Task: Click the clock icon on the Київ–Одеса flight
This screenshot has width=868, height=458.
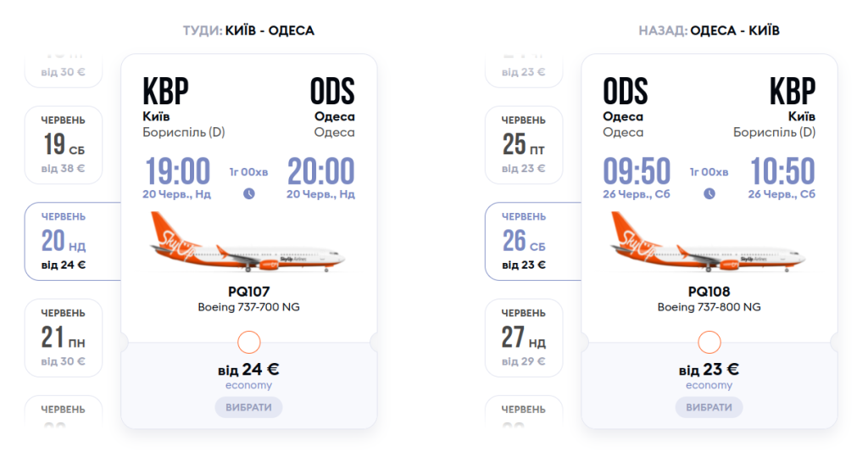Action: (x=249, y=193)
